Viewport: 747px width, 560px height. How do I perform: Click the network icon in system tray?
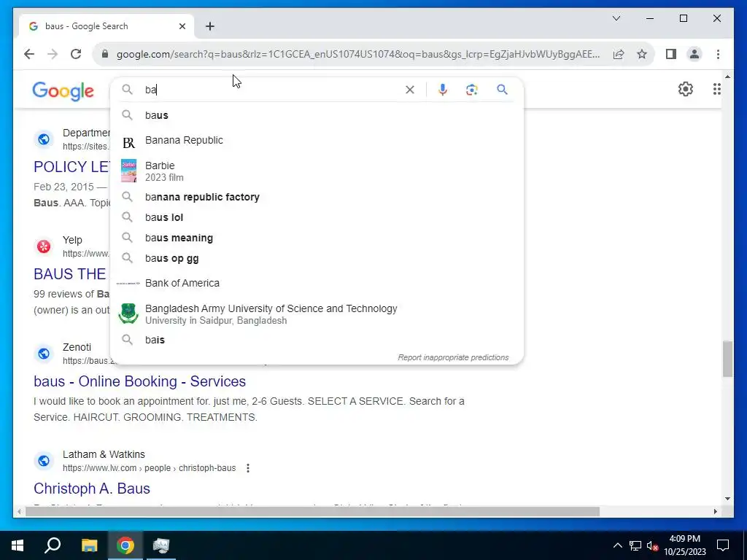[635, 545]
